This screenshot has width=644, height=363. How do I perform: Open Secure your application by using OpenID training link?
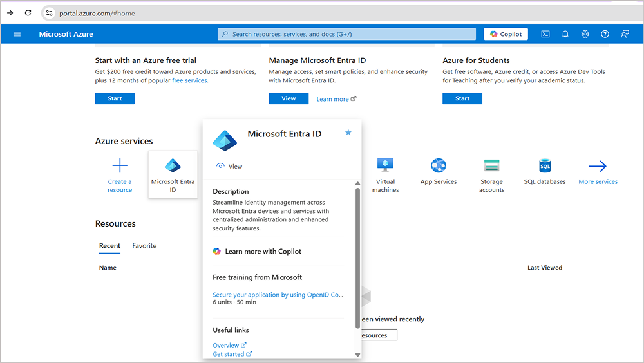278,295
